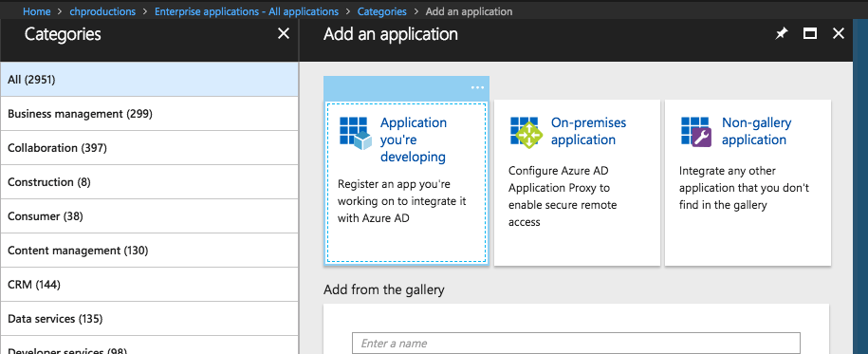Viewport: 868px width, 354px height.
Task: Open the Consumer (38) category
Action: pos(149,216)
